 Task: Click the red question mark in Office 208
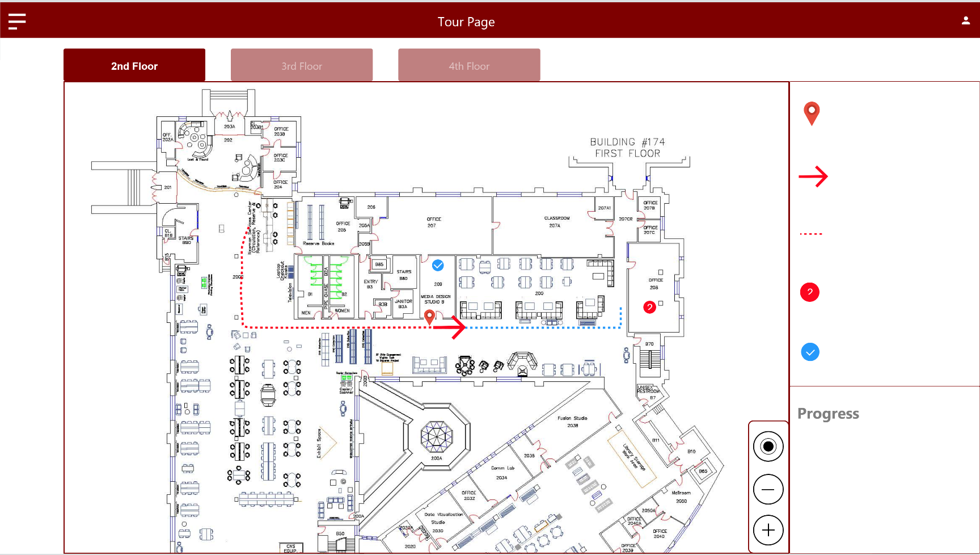point(649,307)
